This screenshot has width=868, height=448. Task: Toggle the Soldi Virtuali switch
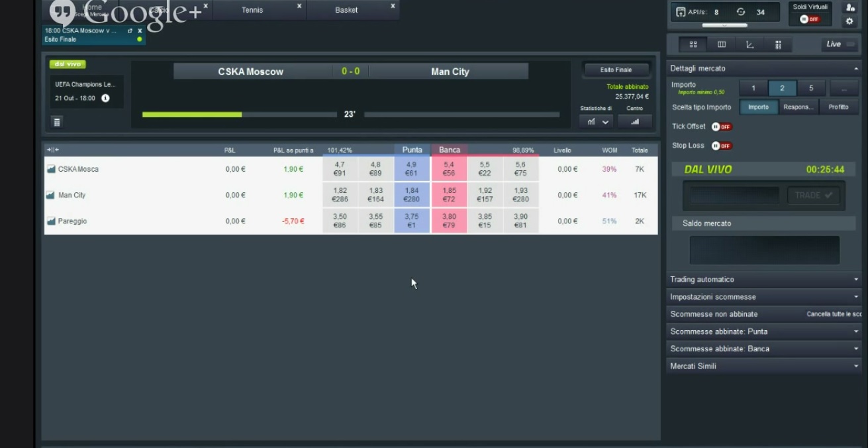pyautogui.click(x=809, y=19)
